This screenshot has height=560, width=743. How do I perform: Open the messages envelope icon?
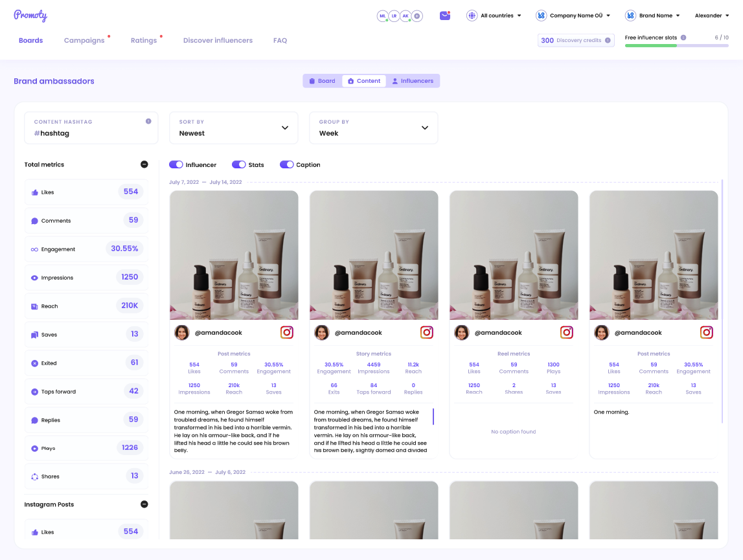(444, 16)
